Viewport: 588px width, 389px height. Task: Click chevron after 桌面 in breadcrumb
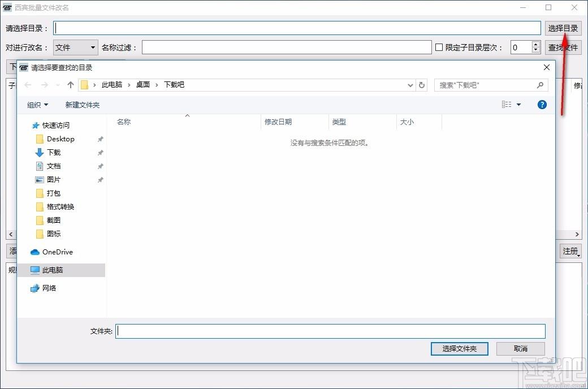(x=157, y=85)
